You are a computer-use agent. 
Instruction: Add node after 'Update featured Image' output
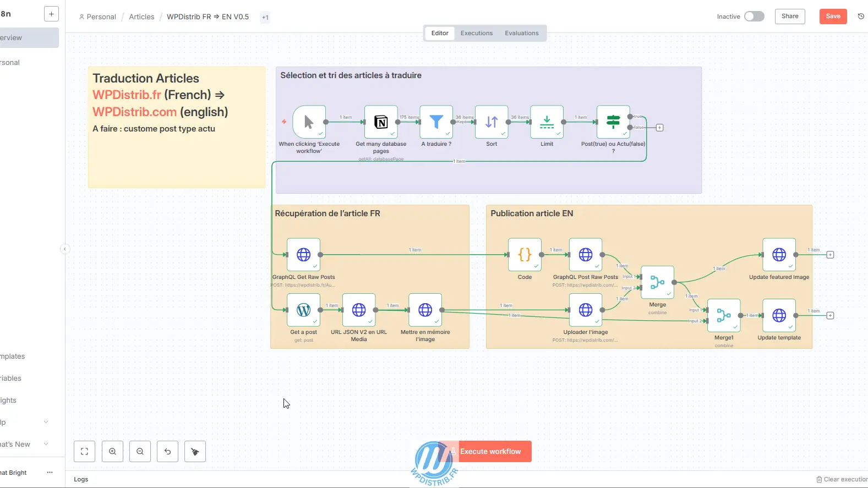coord(830,255)
